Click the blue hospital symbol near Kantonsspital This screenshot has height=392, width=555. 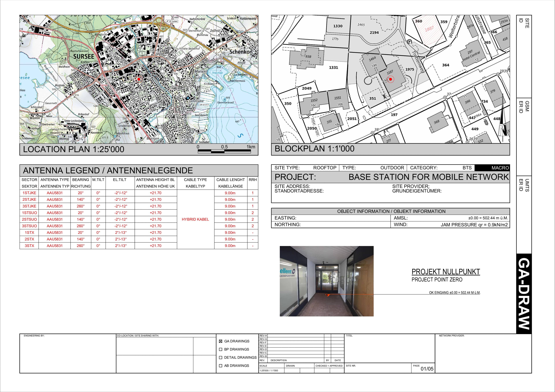pos(188,98)
